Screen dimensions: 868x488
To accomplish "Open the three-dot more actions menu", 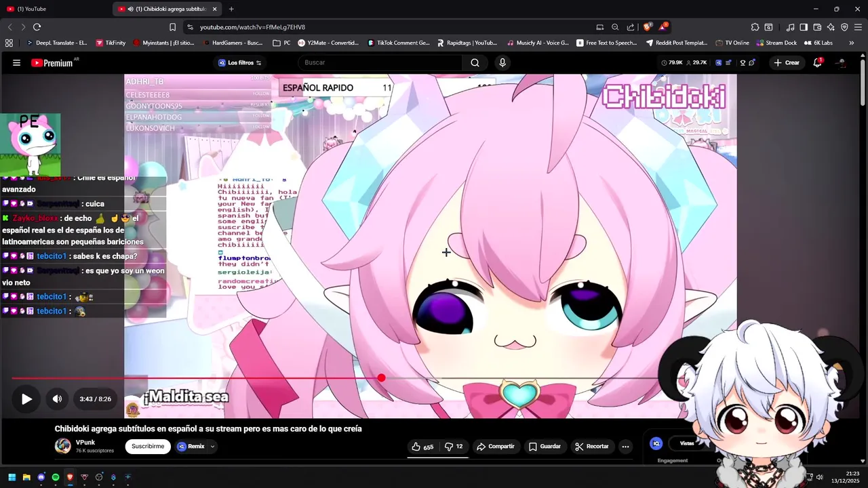I will [625, 447].
